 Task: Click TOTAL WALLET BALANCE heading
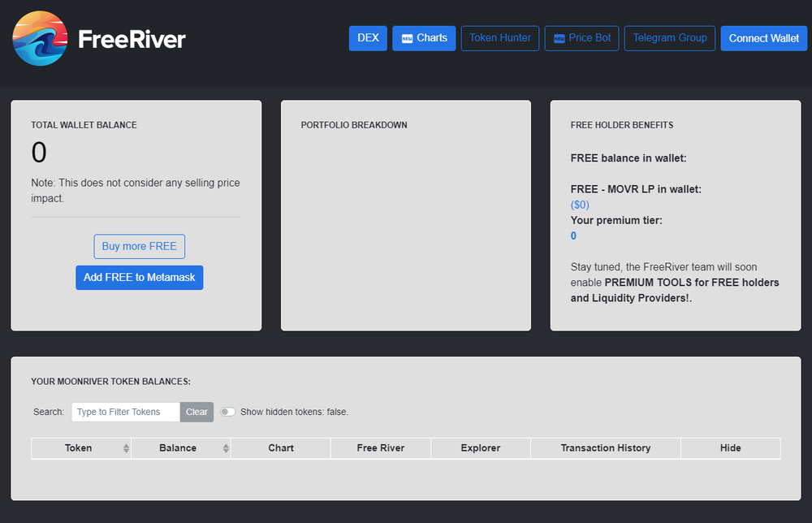[x=84, y=125]
